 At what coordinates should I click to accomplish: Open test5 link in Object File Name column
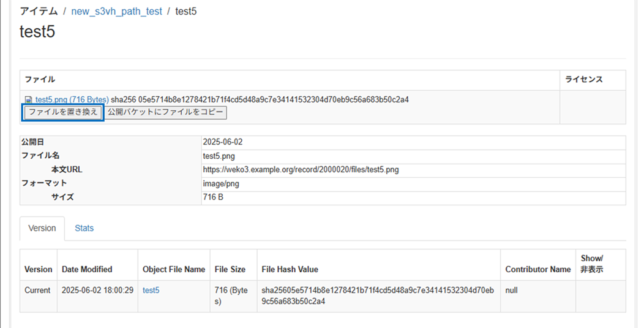coord(151,290)
